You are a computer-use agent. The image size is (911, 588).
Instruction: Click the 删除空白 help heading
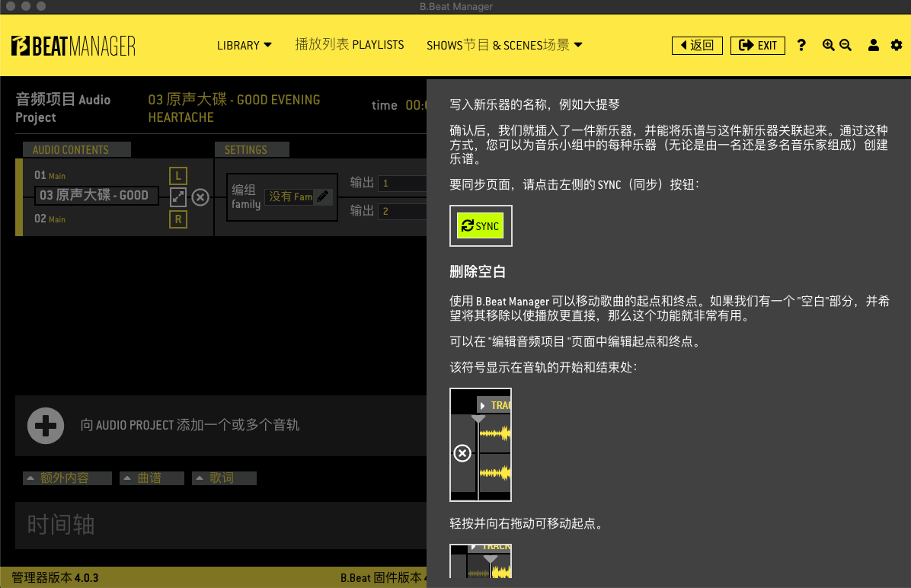pos(478,271)
